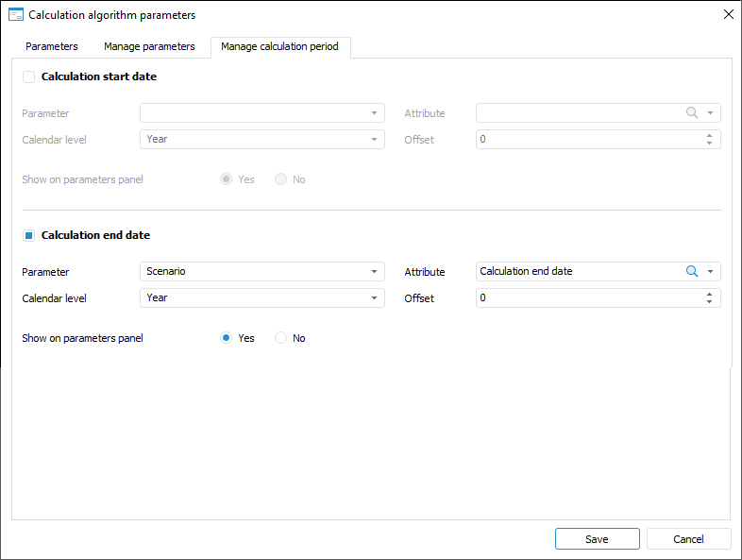Open the Manage parameters tab
742x560 pixels.
click(149, 46)
